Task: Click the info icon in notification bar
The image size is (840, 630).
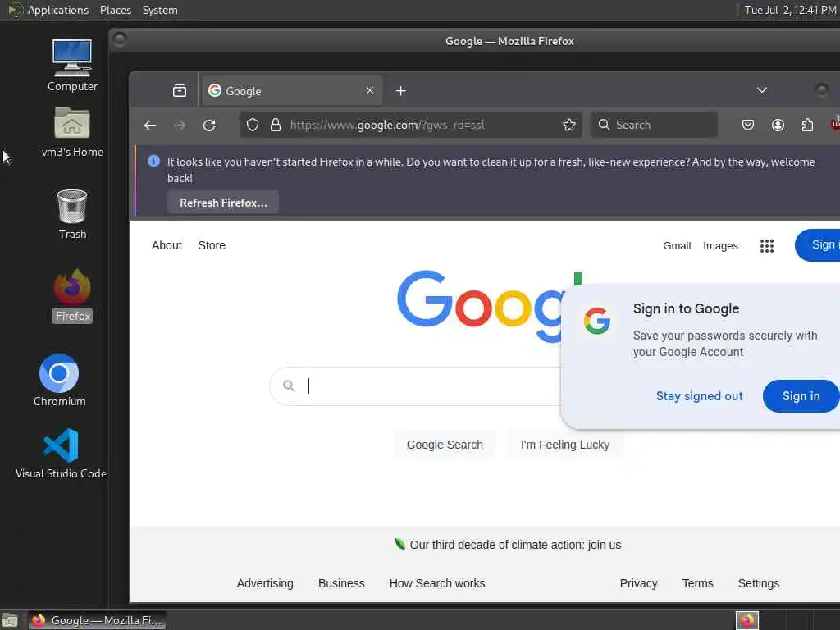Action: (153, 162)
